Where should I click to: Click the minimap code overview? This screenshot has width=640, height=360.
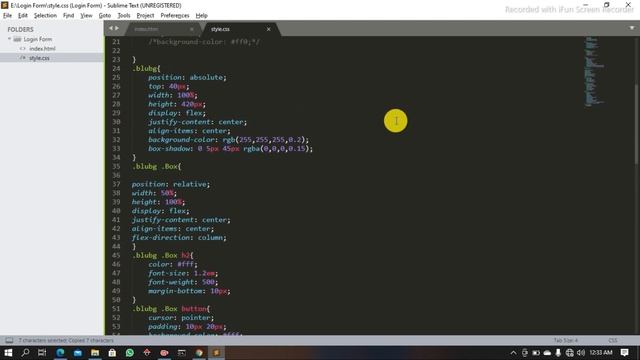click(x=594, y=71)
